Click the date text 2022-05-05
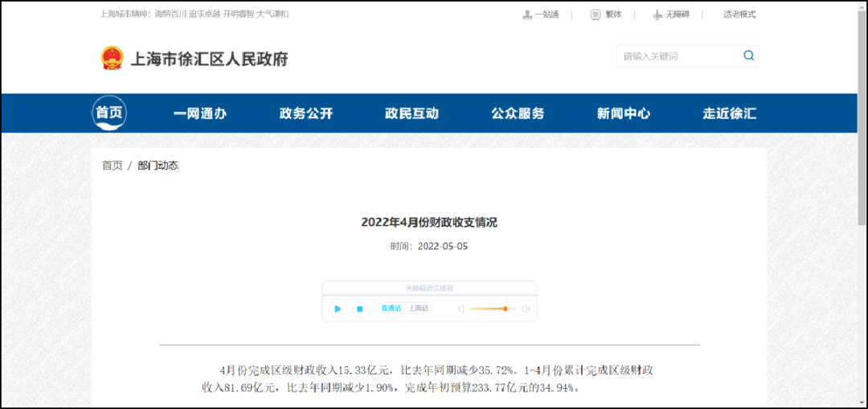This screenshot has height=409, width=868. click(x=443, y=247)
